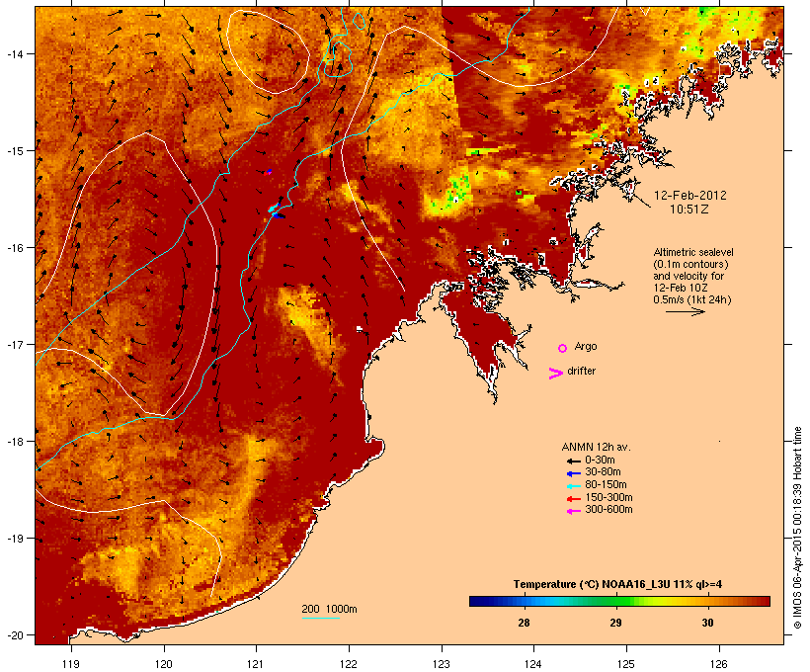Viewport: 810px width, 672px height.
Task: Click the 0.5m/s velocity scale arrow
Action: tap(685, 311)
